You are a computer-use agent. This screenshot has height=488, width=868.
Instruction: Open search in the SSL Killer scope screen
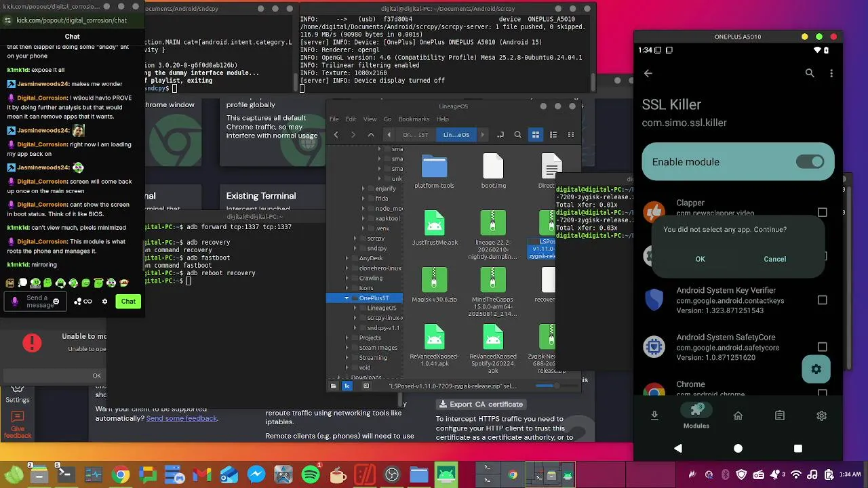coord(810,73)
